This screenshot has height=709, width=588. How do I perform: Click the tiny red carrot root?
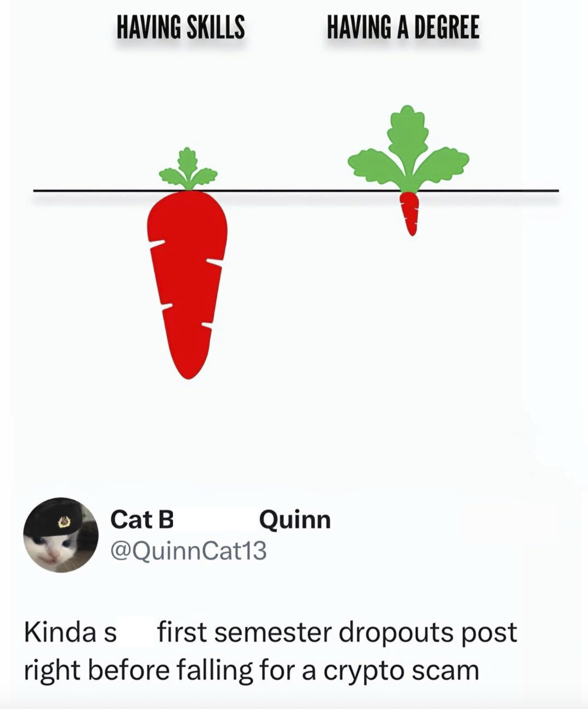410,211
